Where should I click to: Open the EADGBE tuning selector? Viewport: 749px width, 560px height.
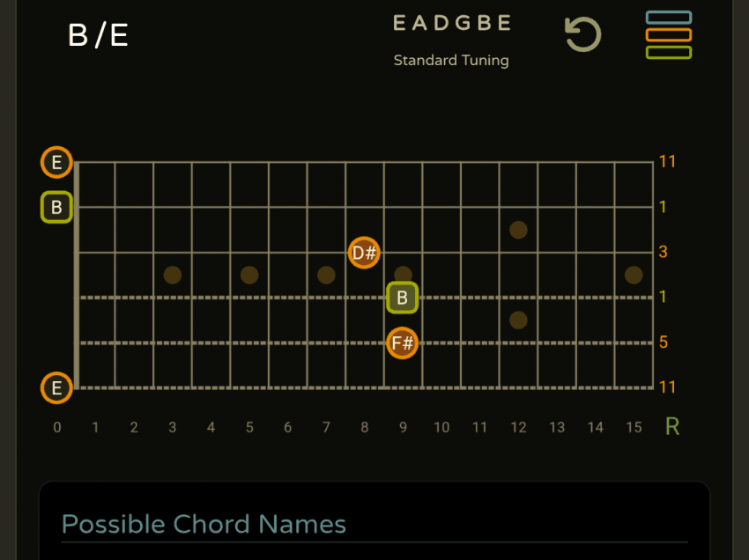click(x=451, y=24)
